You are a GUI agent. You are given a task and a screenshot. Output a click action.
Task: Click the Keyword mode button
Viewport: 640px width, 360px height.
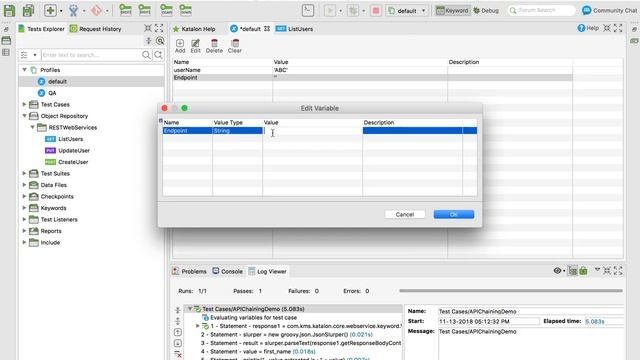[452, 11]
